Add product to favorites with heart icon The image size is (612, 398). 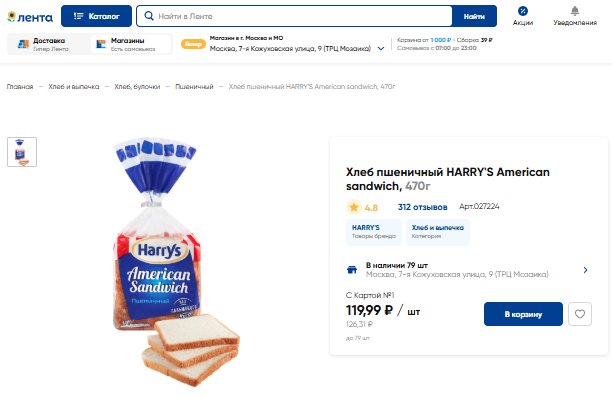click(580, 314)
